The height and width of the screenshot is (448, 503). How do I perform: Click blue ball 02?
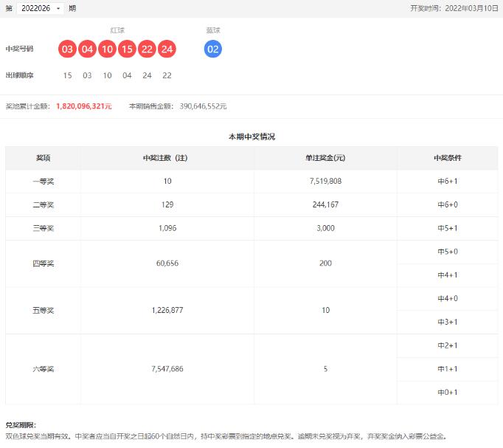click(x=213, y=49)
